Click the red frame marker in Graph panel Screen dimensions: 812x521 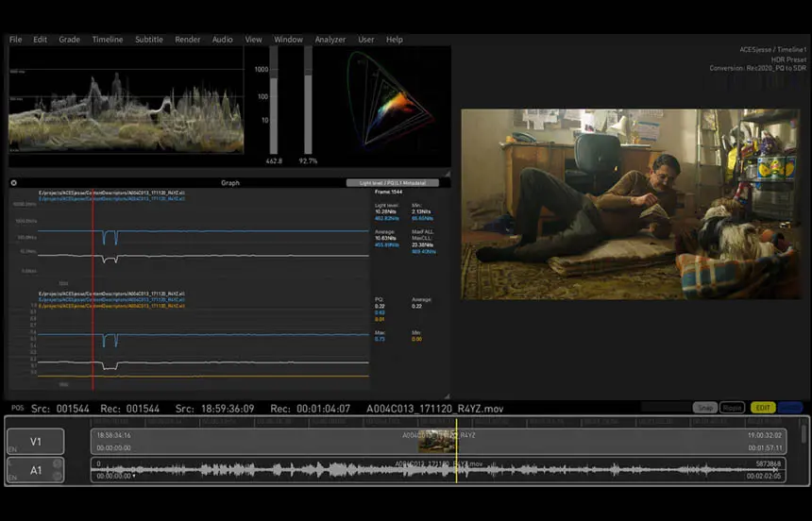(93, 288)
